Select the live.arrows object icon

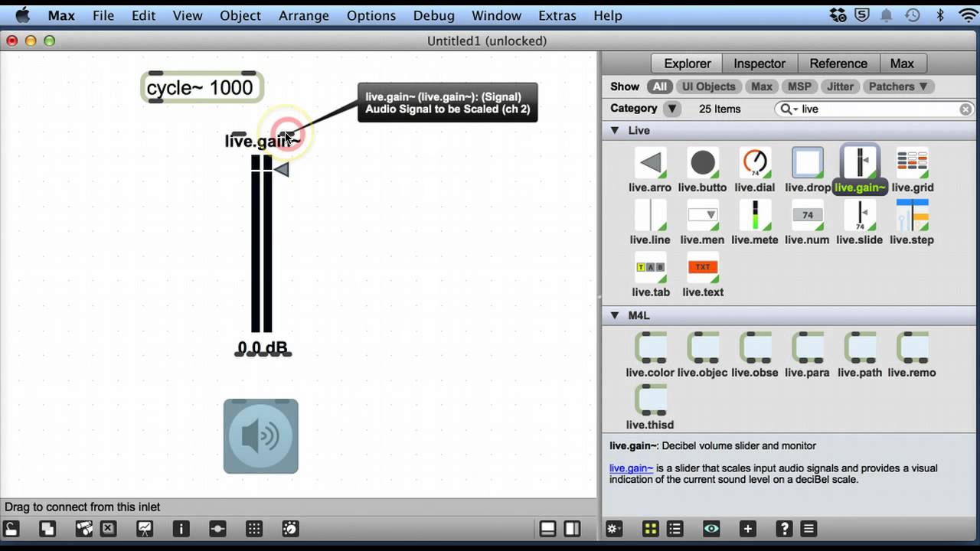pos(650,162)
